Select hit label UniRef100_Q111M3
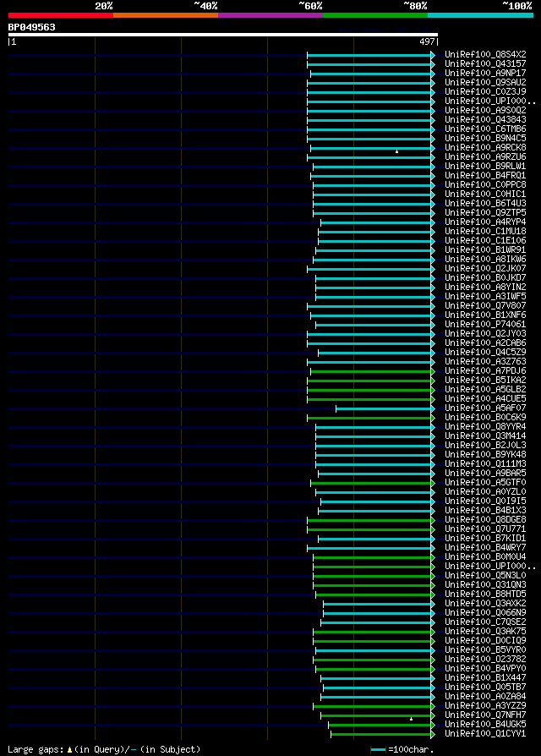Viewport: 541px width, 756px height. pyautogui.click(x=485, y=463)
